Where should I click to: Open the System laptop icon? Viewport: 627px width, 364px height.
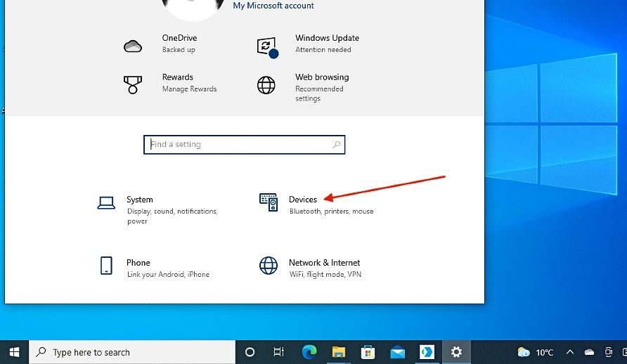point(106,203)
